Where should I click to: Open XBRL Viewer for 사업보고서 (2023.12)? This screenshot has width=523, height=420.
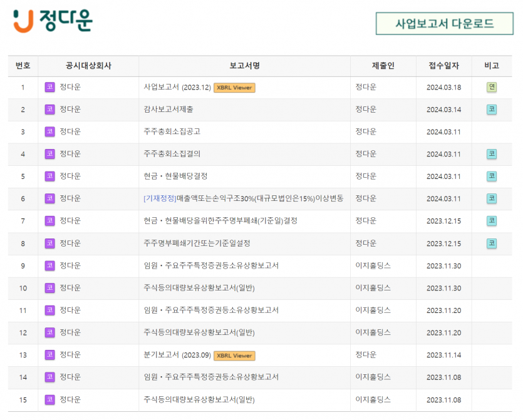(x=234, y=88)
